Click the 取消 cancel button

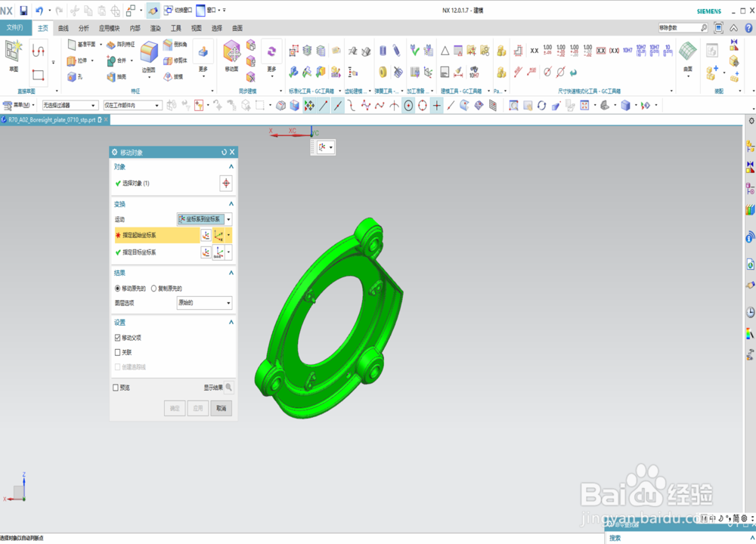(222, 408)
